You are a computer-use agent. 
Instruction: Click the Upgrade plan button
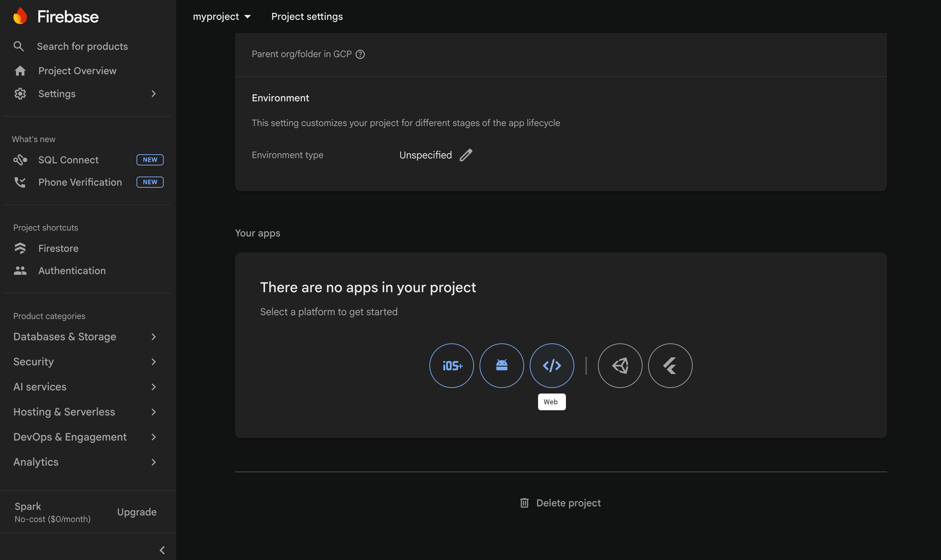[x=137, y=512]
